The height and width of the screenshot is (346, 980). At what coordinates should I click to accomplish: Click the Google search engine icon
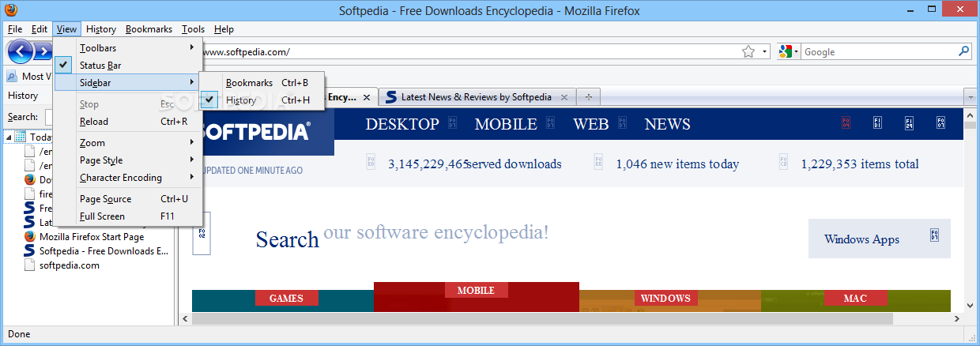785,51
